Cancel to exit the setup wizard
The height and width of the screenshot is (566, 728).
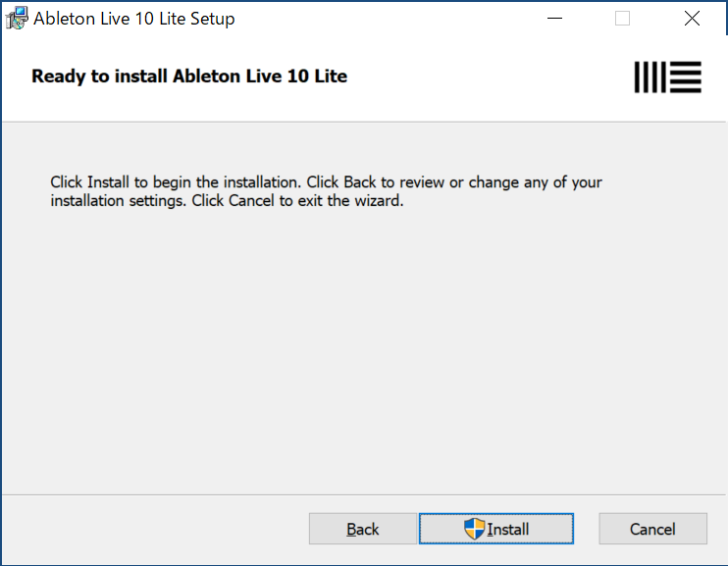pyautogui.click(x=652, y=529)
